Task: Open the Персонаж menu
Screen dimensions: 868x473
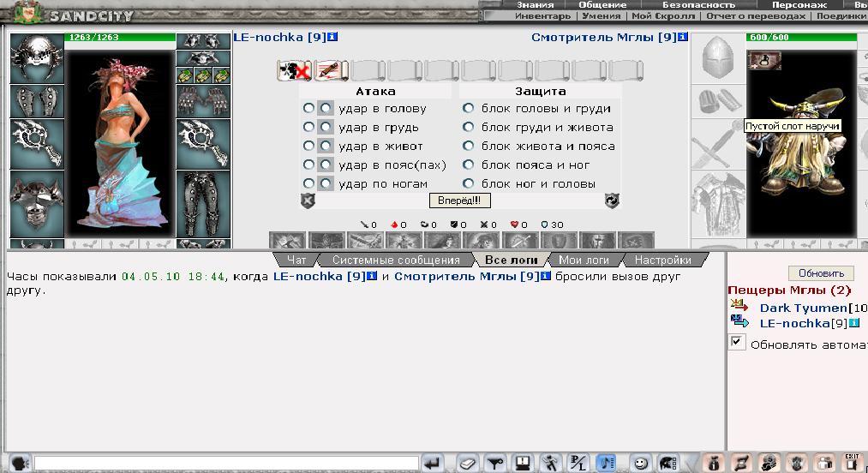Action: click(x=799, y=4)
